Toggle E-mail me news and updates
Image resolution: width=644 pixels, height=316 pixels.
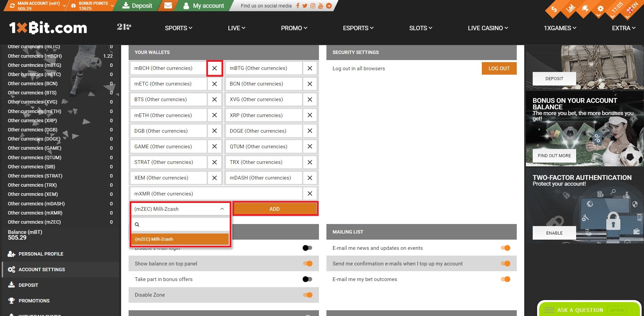pos(506,248)
